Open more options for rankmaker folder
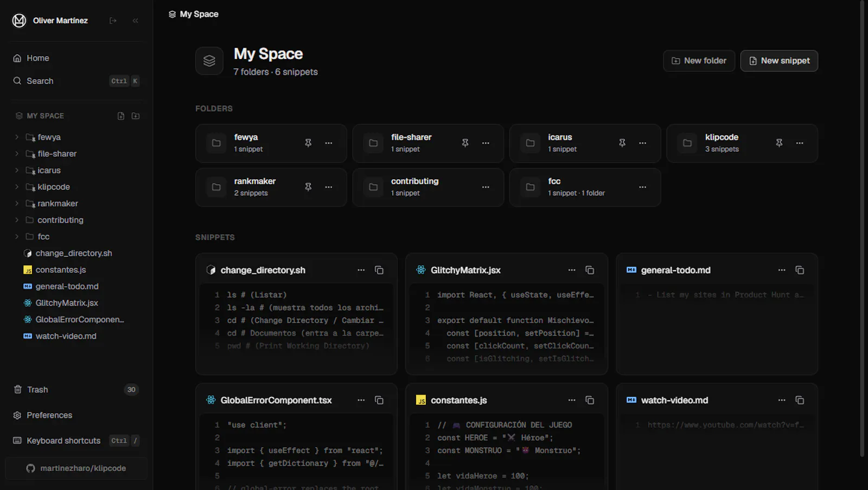 click(x=329, y=187)
